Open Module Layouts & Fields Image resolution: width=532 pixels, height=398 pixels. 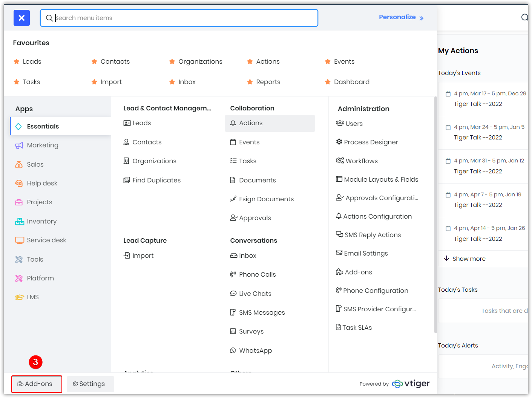[x=377, y=179]
